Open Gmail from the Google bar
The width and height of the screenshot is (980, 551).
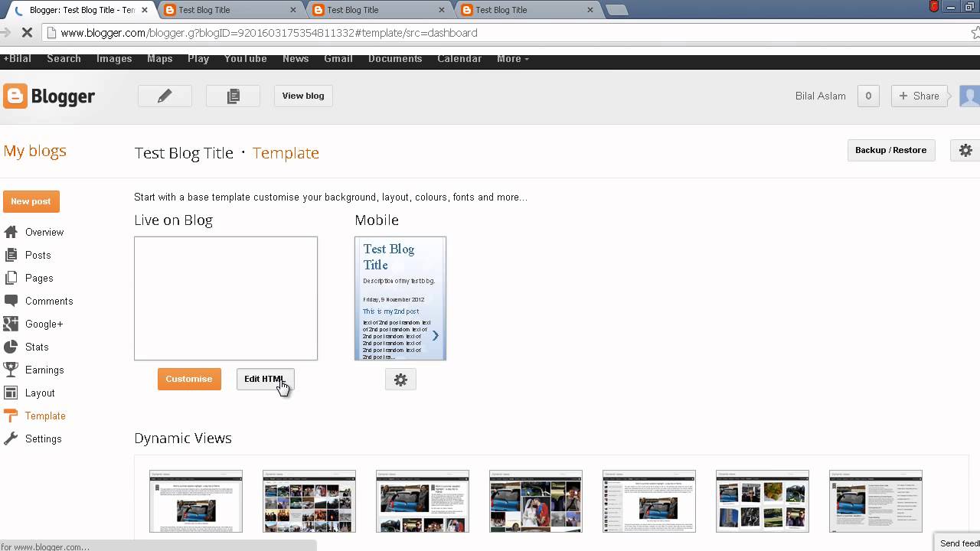tap(338, 59)
